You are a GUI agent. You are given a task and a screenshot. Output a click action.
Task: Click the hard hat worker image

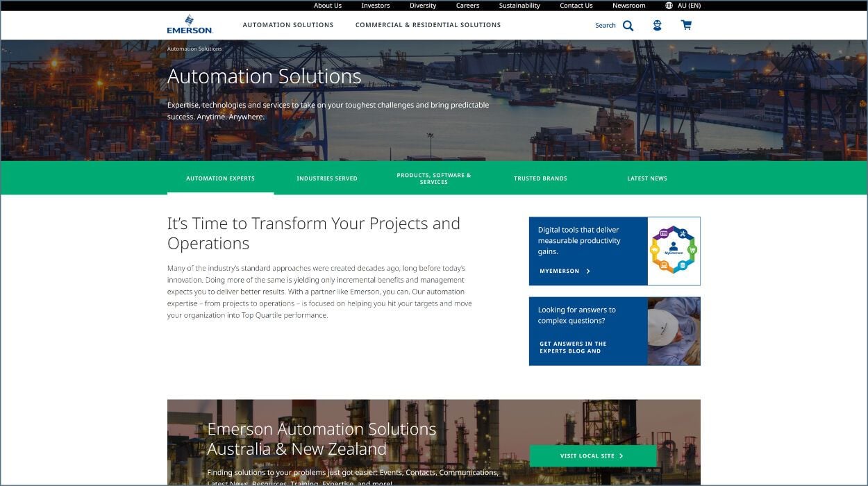[x=674, y=331]
